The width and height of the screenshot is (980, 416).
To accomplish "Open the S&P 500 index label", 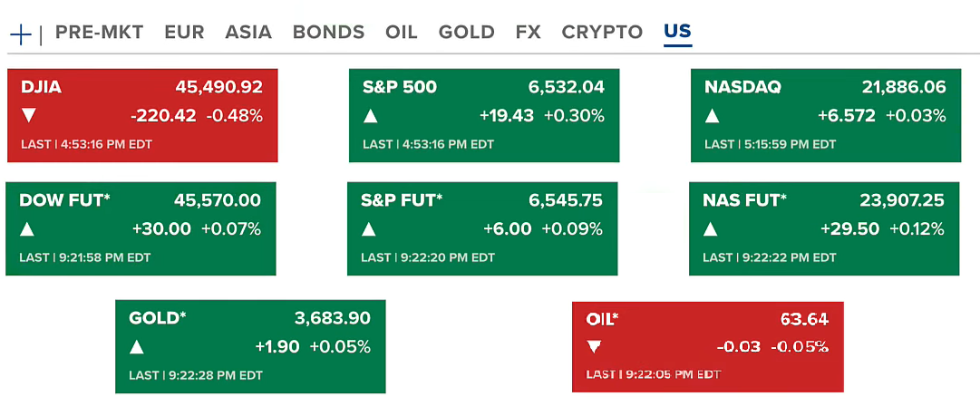I will tap(400, 88).
